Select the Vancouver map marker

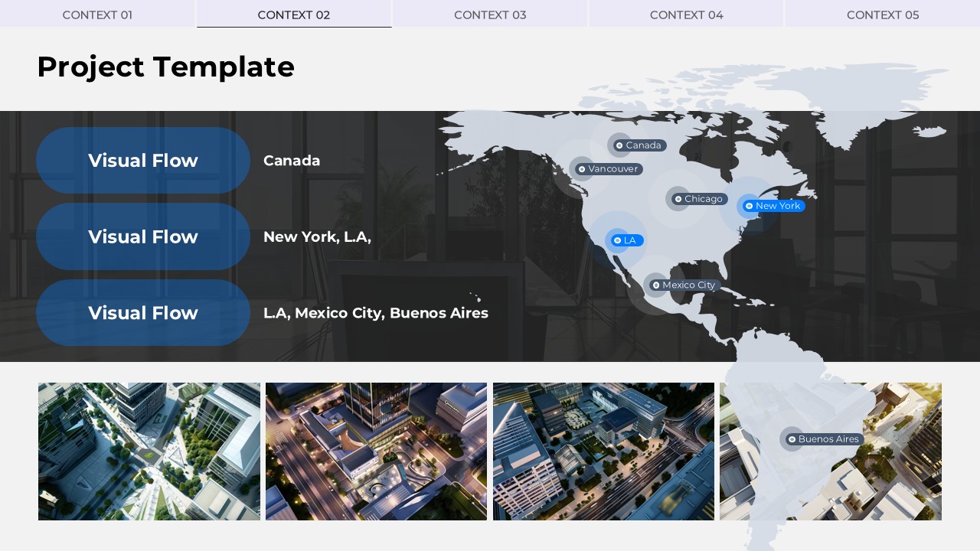582,169
